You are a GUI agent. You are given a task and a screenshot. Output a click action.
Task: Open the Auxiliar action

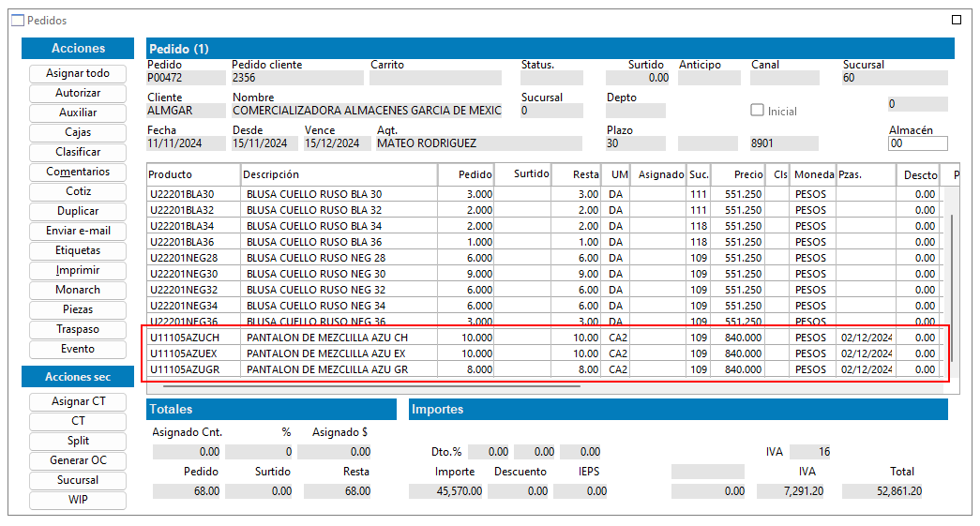pyautogui.click(x=78, y=113)
